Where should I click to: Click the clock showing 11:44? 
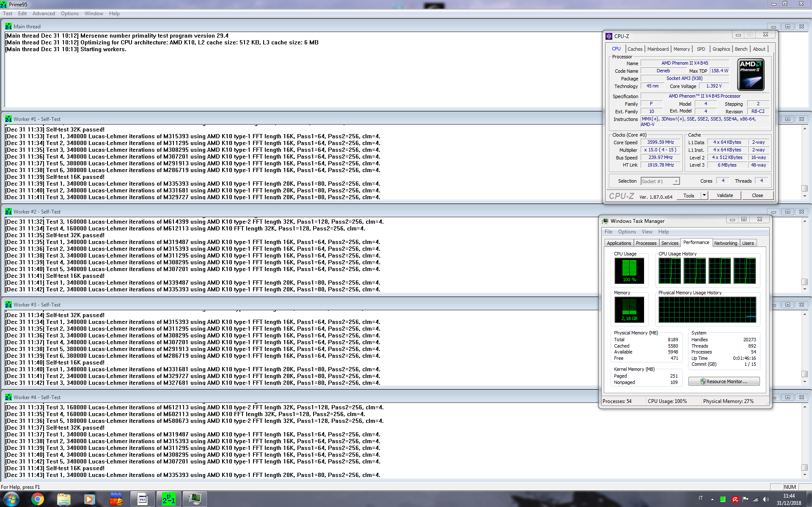tap(789, 496)
